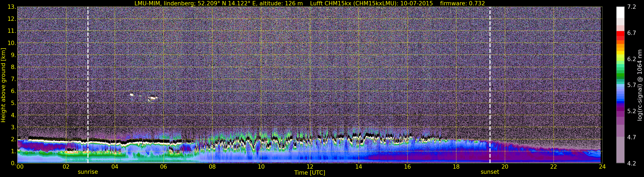The height and width of the screenshot is (177, 644).
Task: Click the 16 tick label on time axis
Action: click(407, 167)
